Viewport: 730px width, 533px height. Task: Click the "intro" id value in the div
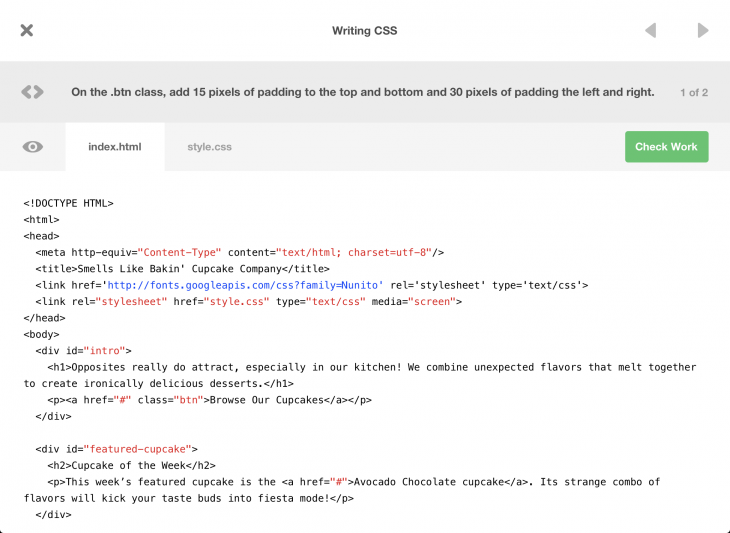108,350
